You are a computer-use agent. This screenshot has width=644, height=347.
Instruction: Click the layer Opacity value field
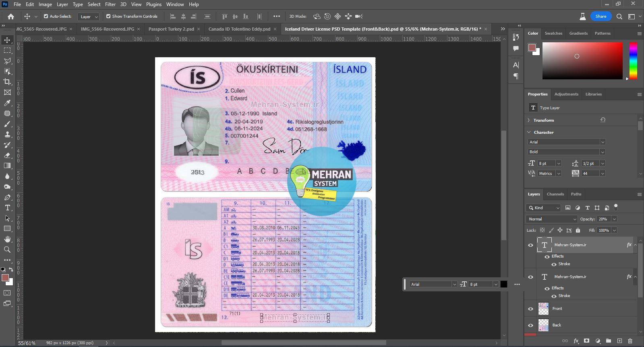pyautogui.click(x=603, y=219)
